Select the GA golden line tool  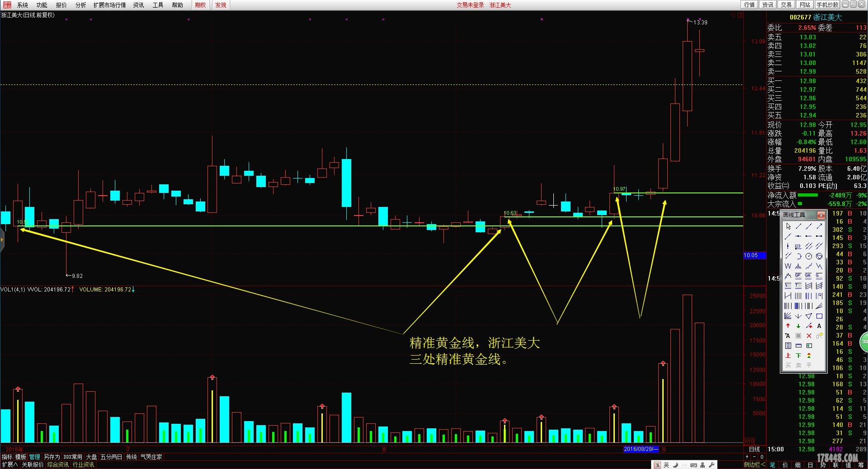pyautogui.click(x=809, y=276)
